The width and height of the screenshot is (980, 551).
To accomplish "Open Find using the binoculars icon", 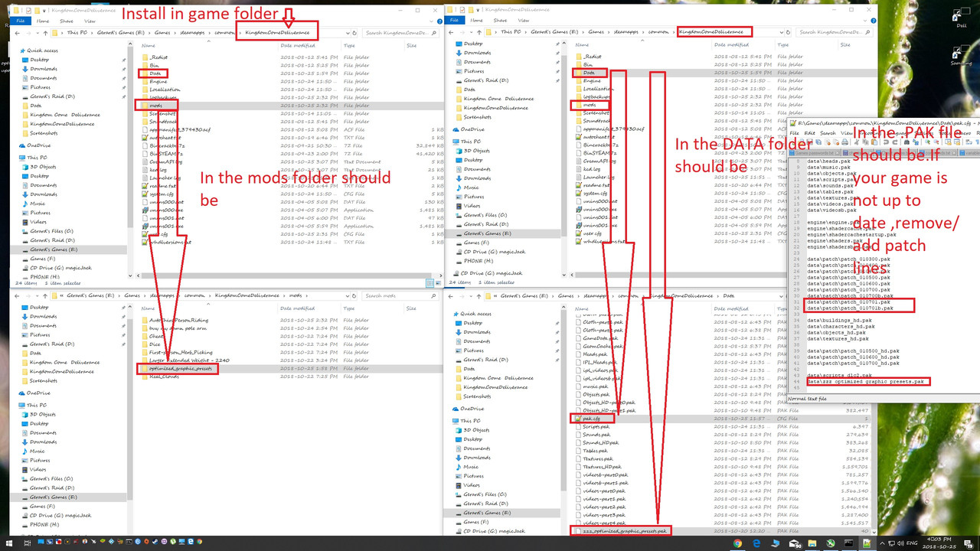I will 906,142.
